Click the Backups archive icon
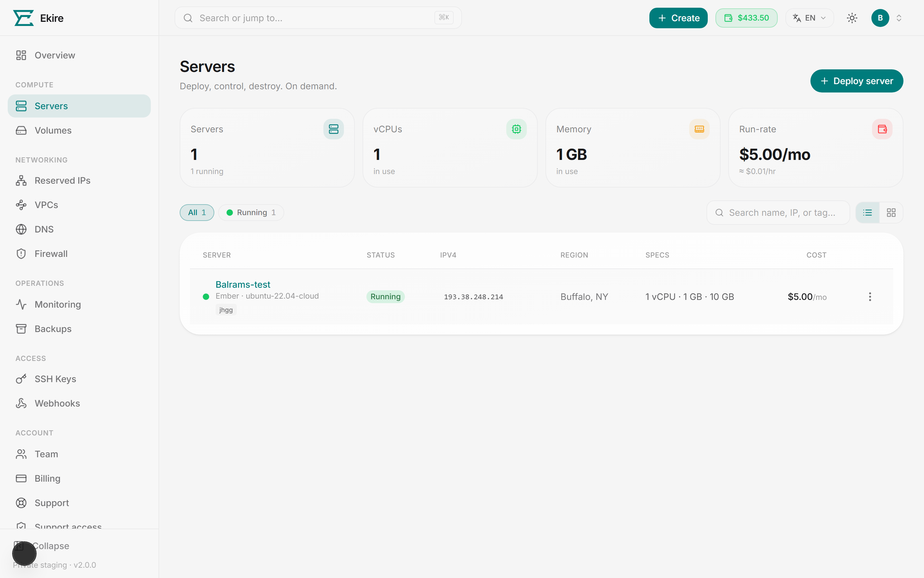The height and width of the screenshot is (578, 924). (21, 329)
